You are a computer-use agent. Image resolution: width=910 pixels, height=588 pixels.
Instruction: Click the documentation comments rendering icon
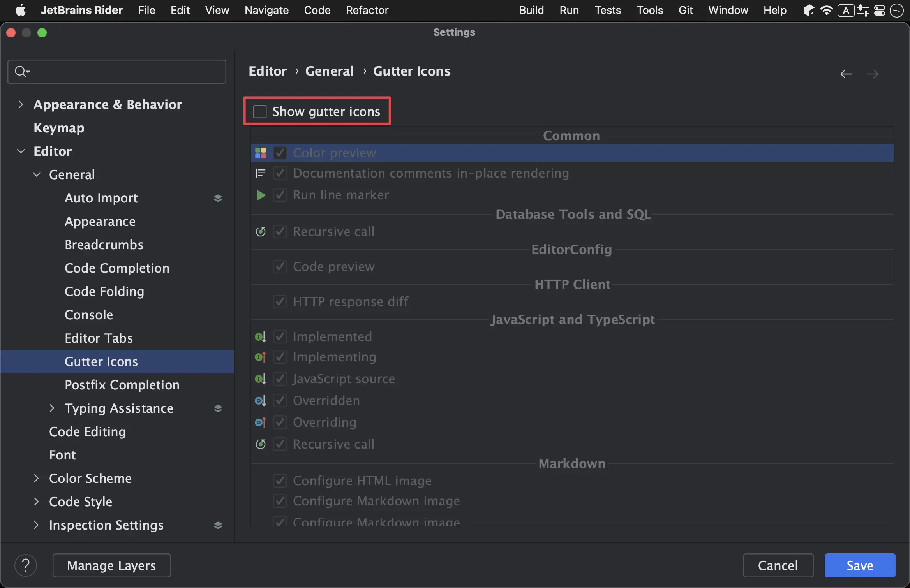coord(261,173)
